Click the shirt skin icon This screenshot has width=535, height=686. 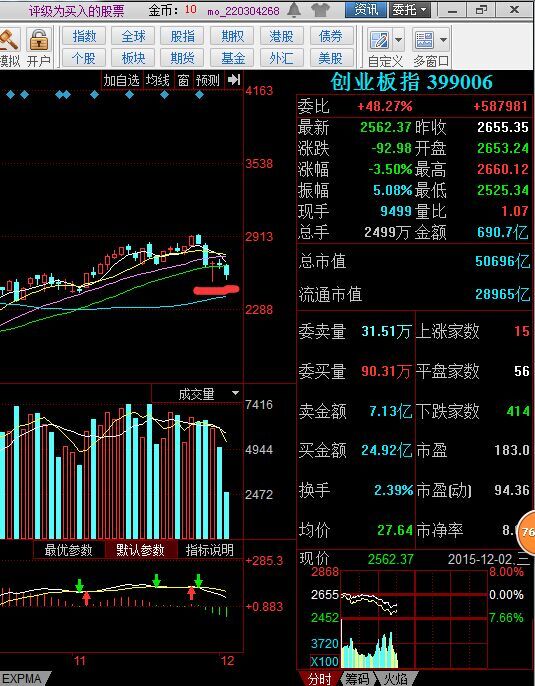(321, 10)
